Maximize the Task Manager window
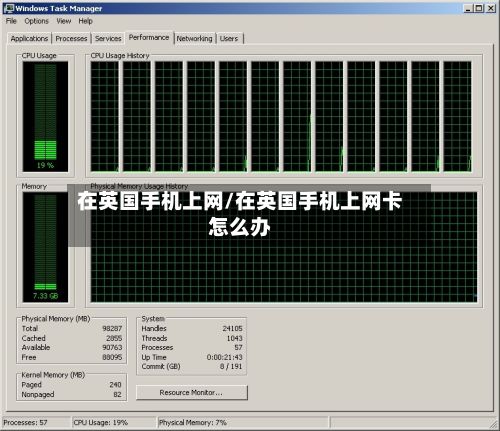Image resolution: width=500 pixels, height=431 pixels. (x=479, y=8)
